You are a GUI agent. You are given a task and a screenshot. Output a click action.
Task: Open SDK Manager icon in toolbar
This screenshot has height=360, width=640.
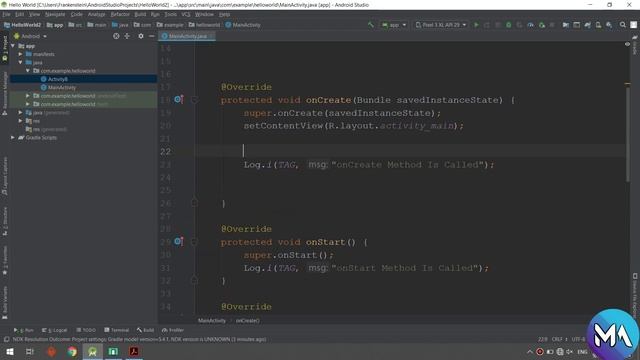(x=609, y=25)
